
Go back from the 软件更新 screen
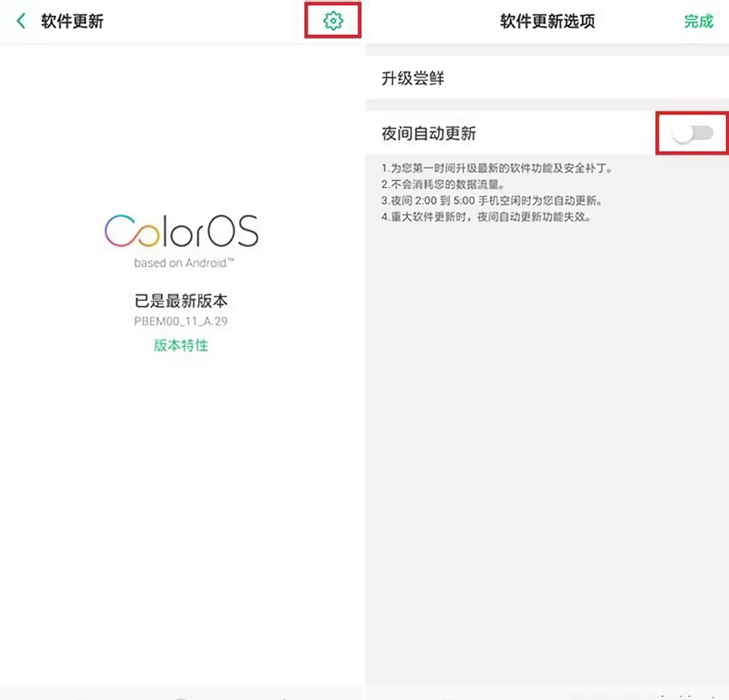pos(21,21)
